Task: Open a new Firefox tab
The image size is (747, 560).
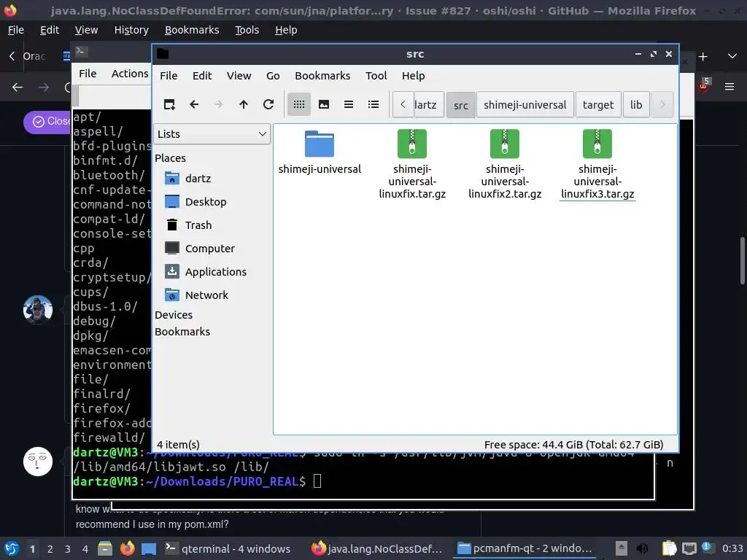Action: tap(703, 57)
